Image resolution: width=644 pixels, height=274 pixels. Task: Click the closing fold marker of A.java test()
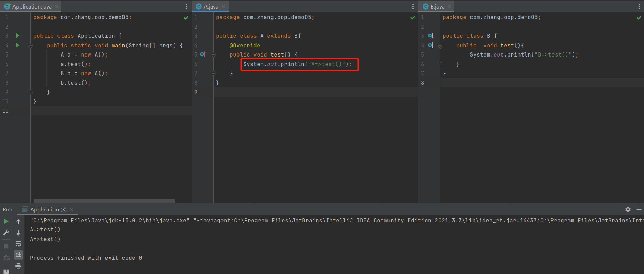tap(214, 73)
